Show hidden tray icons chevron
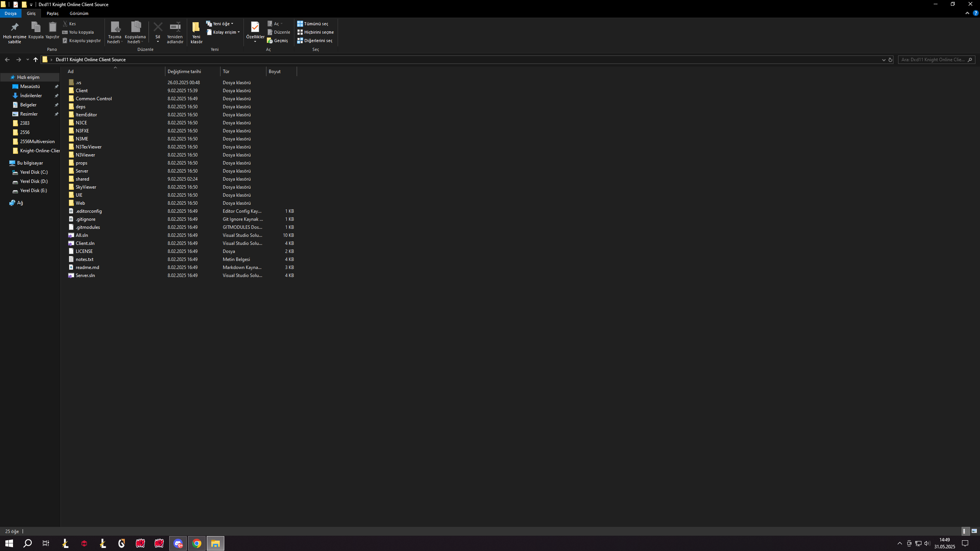 pyautogui.click(x=900, y=543)
